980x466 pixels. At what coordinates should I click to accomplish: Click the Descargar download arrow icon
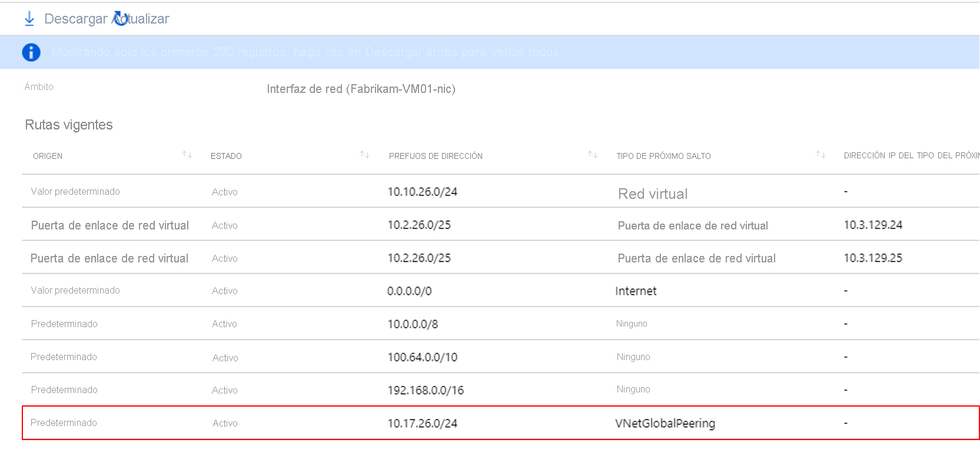coord(29,19)
